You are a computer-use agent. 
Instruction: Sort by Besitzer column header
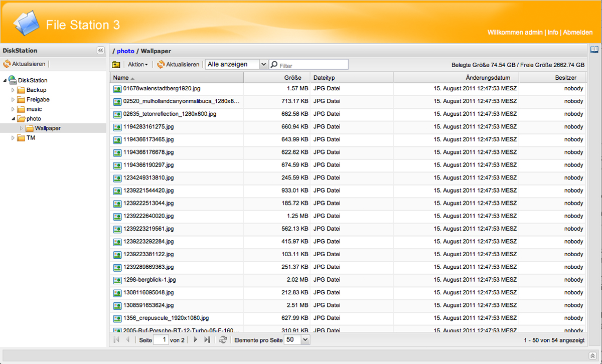(552, 78)
